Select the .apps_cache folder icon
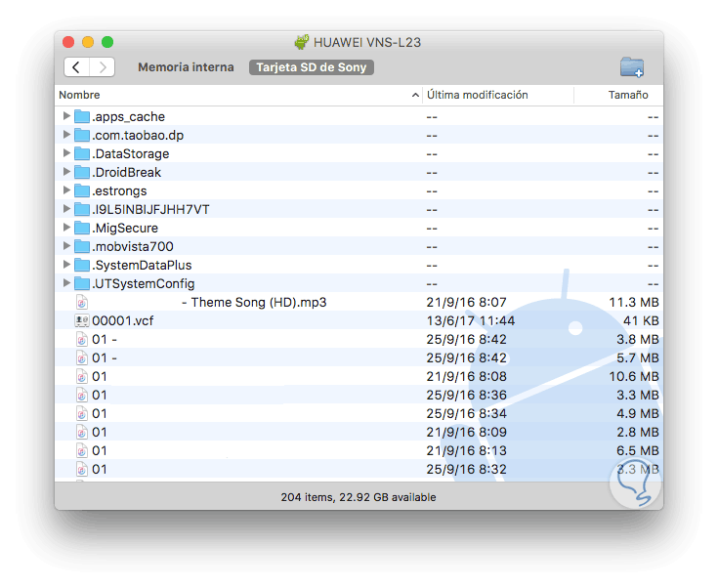Image resolution: width=718 pixels, height=588 pixels. point(82,116)
